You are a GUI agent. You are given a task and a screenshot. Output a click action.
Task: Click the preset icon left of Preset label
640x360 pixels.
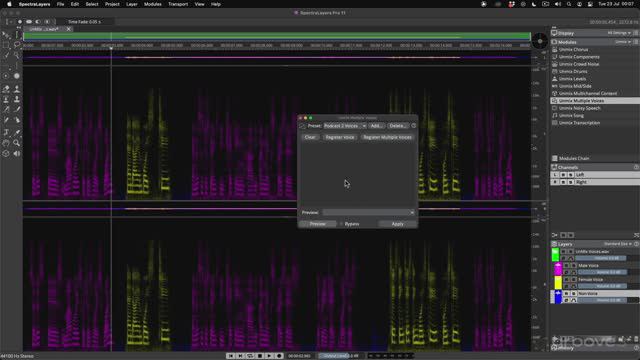pyautogui.click(x=302, y=126)
